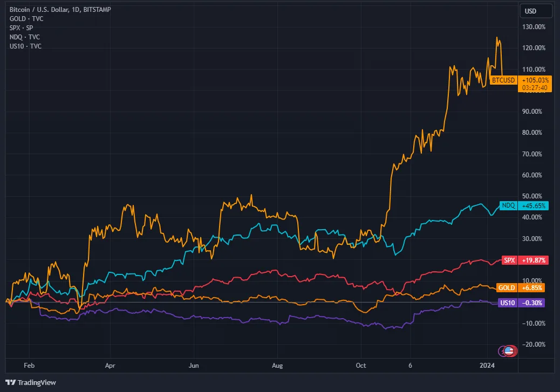
Task: Select the GOLD · TVC legend entry
Action: [x=26, y=18]
